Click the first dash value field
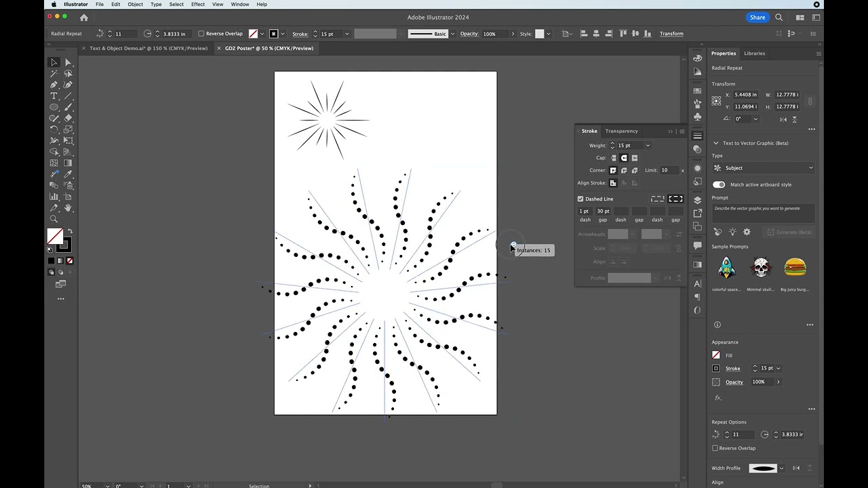The image size is (868, 488). pyautogui.click(x=585, y=211)
